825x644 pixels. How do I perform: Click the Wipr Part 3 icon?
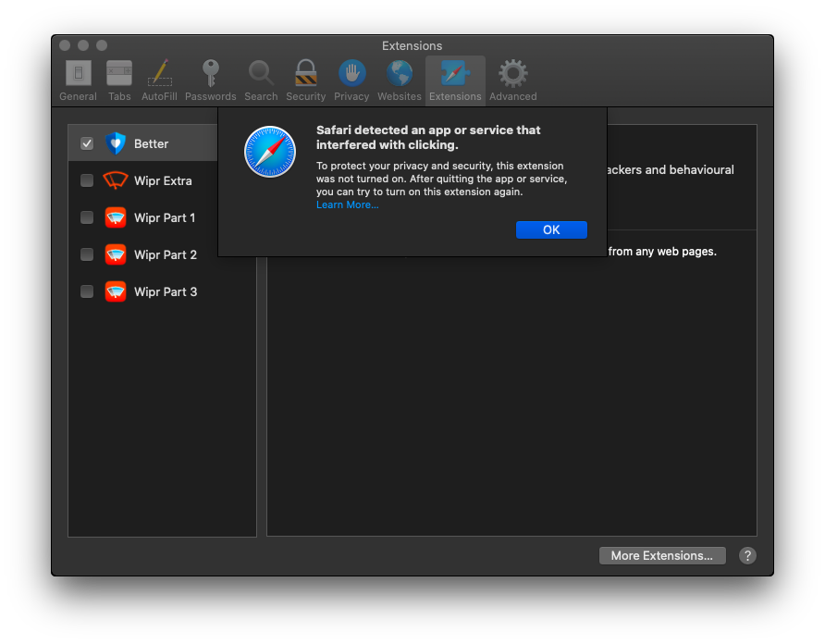pos(116,291)
